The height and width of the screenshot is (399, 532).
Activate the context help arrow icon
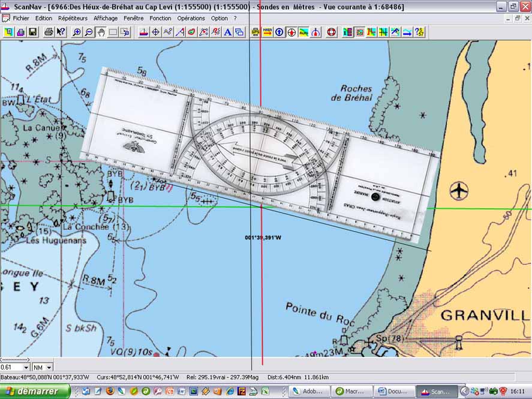(x=61, y=32)
